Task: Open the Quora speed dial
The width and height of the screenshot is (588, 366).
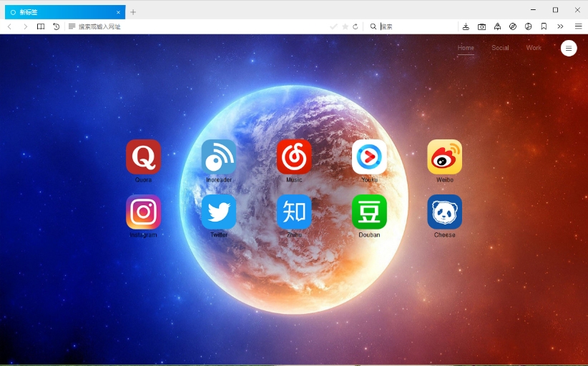Action: (144, 157)
